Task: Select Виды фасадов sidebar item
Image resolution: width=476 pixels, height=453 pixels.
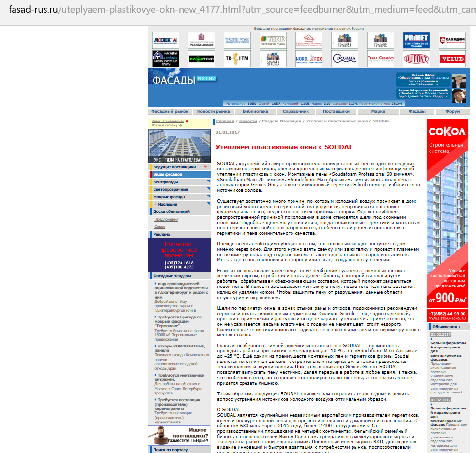Action: pyautogui.click(x=179, y=174)
